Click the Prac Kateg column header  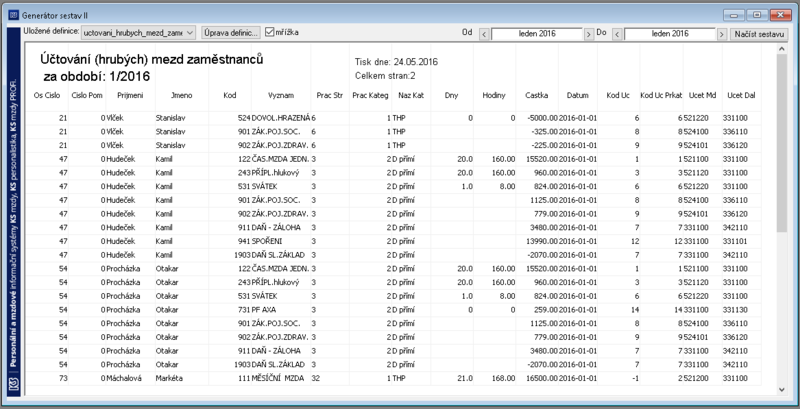pyautogui.click(x=370, y=95)
